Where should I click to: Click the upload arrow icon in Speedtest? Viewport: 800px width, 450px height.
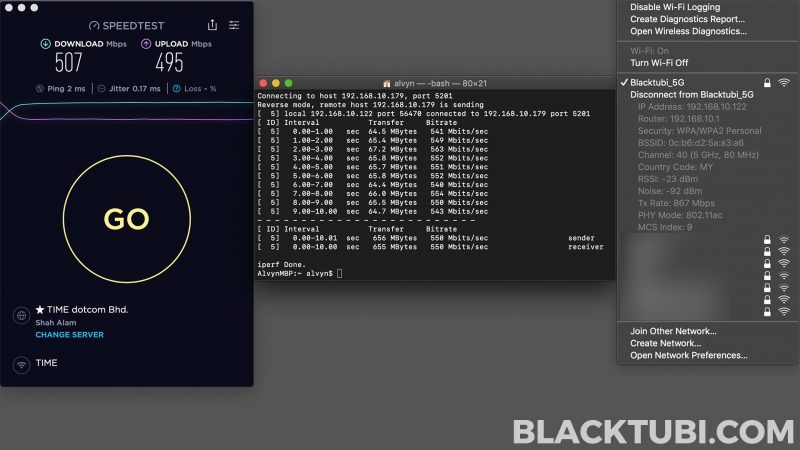click(x=146, y=44)
